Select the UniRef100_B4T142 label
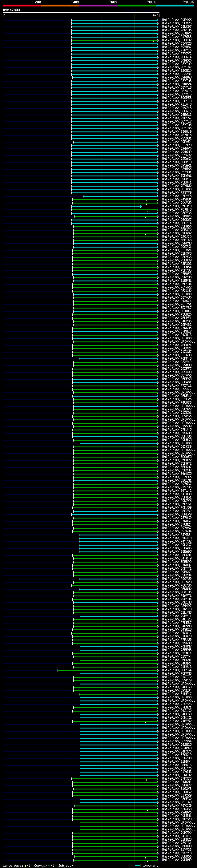The image size is (197, 868). (x=177, y=491)
